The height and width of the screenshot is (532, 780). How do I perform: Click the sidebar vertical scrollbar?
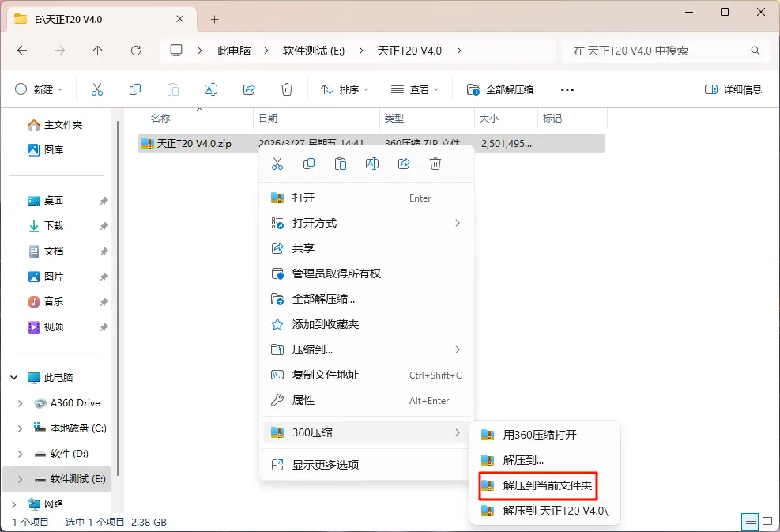click(x=118, y=299)
